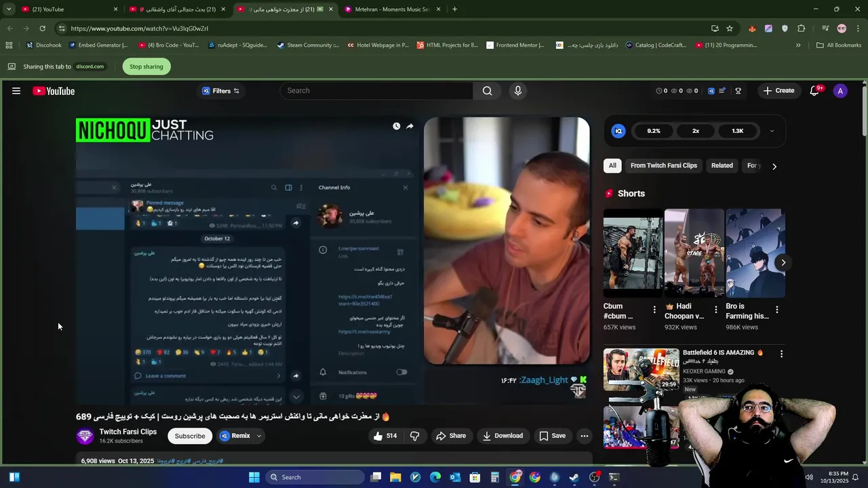Open the Bro is Farming short thumbnail
The height and width of the screenshot is (488, 868).
(755, 253)
